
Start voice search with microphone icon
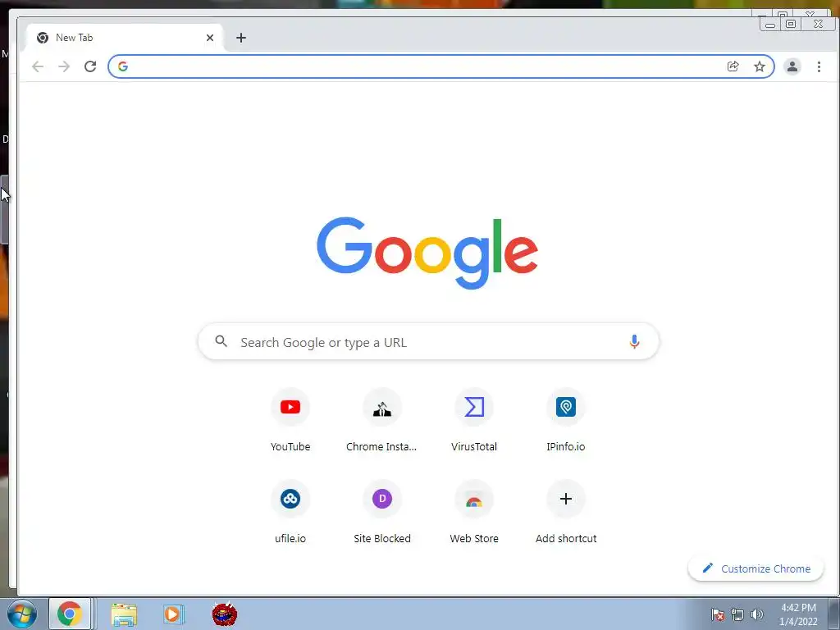pos(634,341)
